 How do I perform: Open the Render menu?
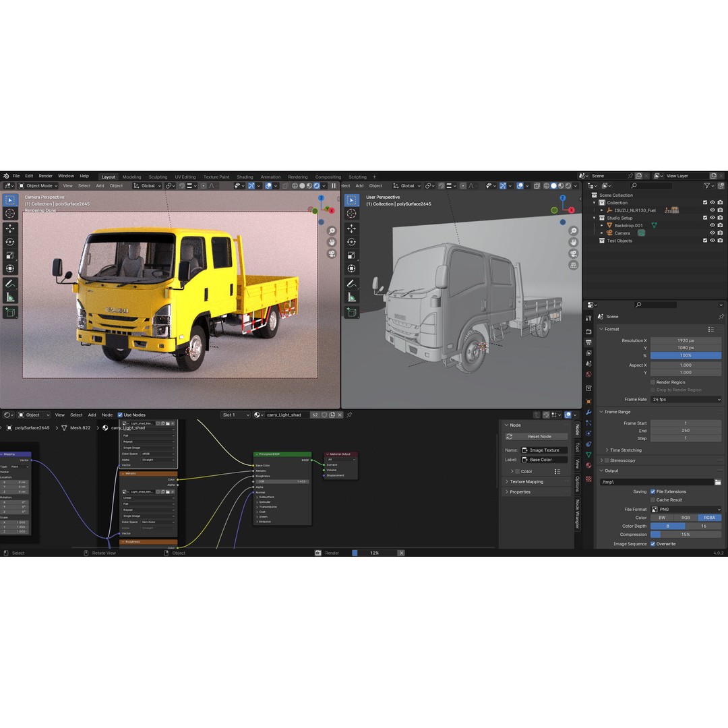pos(46,177)
